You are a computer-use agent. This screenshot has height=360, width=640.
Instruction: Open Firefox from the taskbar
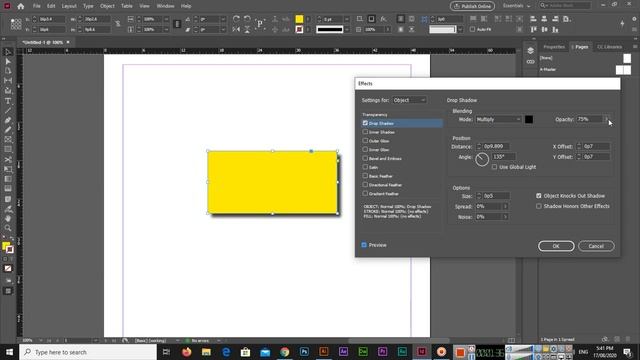[x=187, y=352]
